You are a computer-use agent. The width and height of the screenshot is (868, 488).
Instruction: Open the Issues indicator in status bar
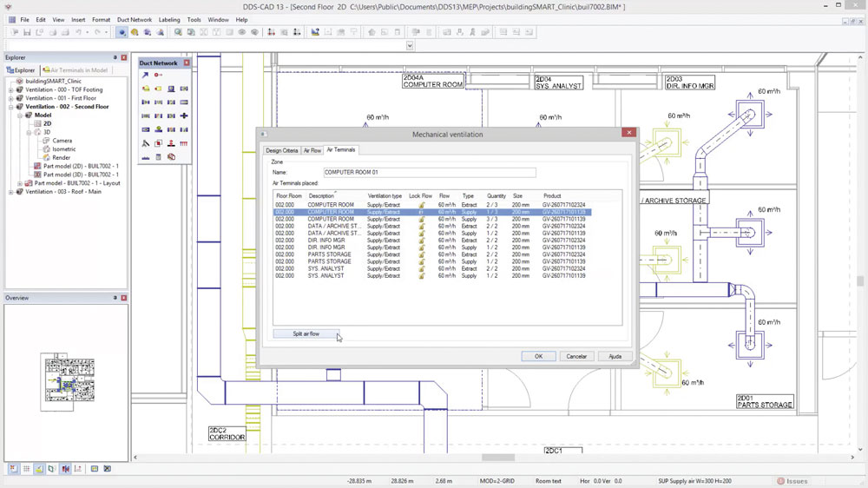point(792,481)
